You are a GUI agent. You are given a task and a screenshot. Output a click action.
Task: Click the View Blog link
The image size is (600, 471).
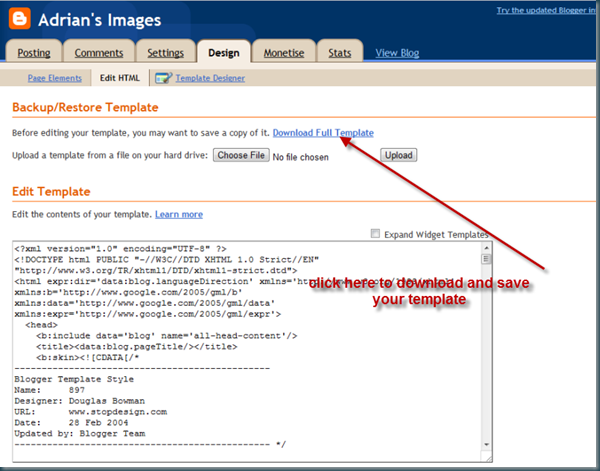pos(397,53)
